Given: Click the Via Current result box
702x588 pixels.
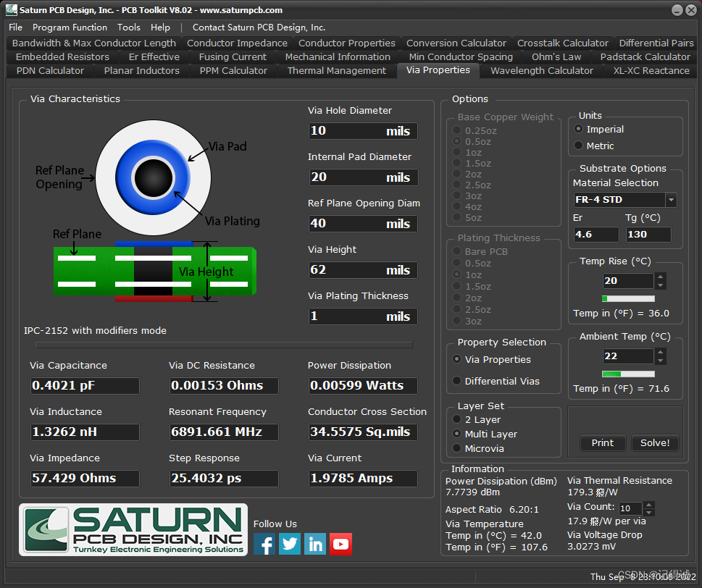Looking at the screenshot, I should [363, 478].
